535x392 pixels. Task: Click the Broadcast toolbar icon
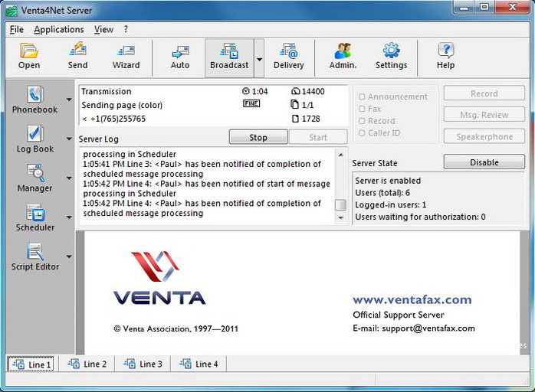point(229,51)
